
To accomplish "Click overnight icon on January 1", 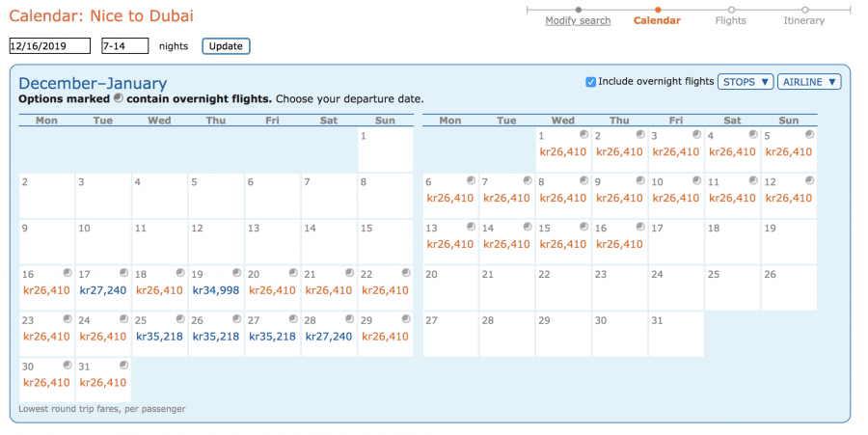I will click(583, 134).
